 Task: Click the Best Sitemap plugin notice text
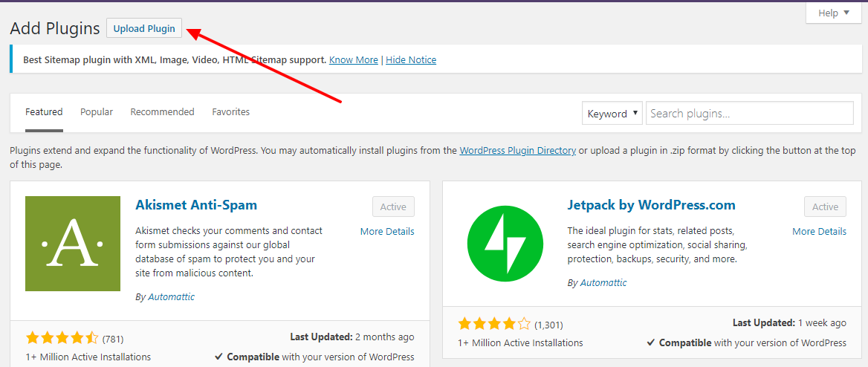pyautogui.click(x=175, y=59)
